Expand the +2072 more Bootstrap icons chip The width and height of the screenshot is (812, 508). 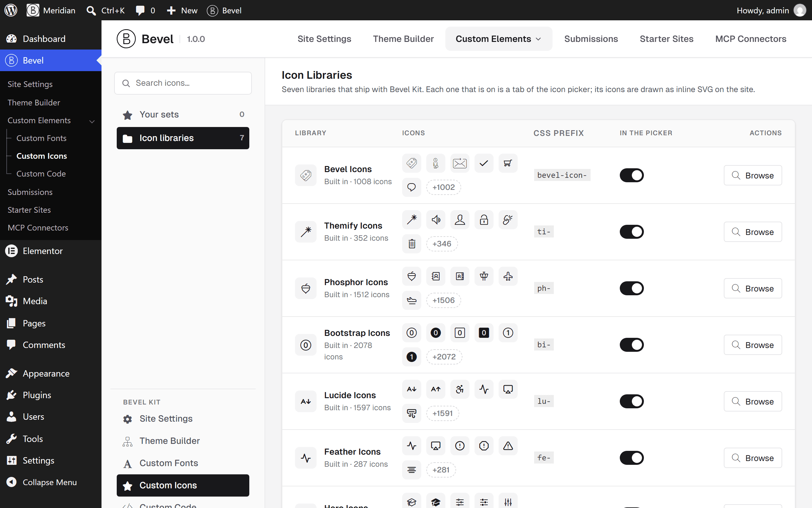pos(444,357)
